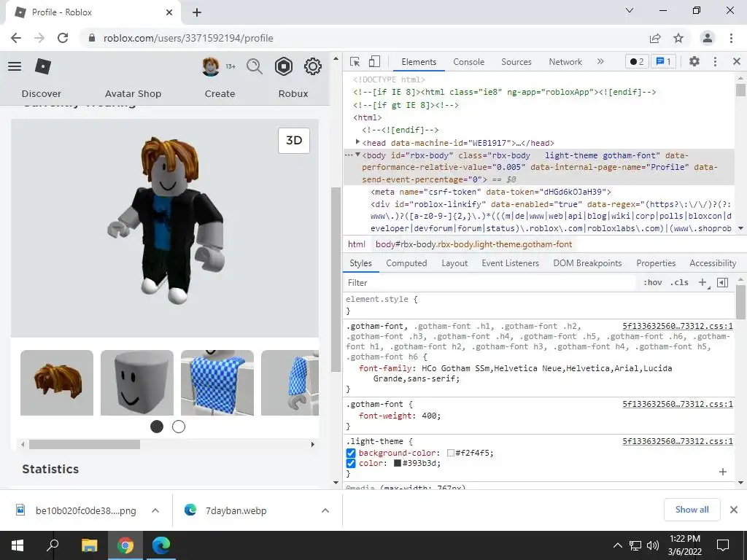This screenshot has width=747, height=560.
Task: Open the first 5f133632560 css source link
Action: point(678,326)
